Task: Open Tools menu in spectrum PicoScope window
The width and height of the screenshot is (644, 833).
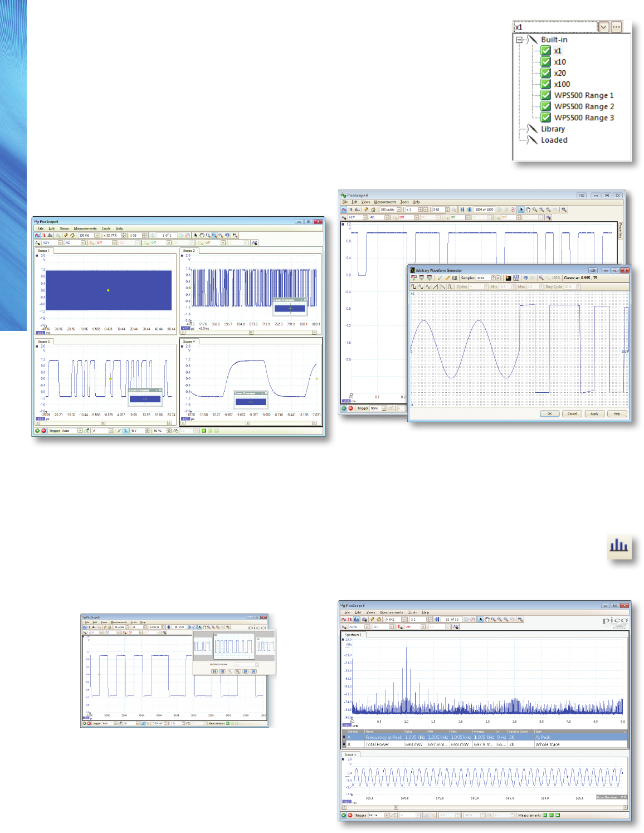Action: pos(412,612)
